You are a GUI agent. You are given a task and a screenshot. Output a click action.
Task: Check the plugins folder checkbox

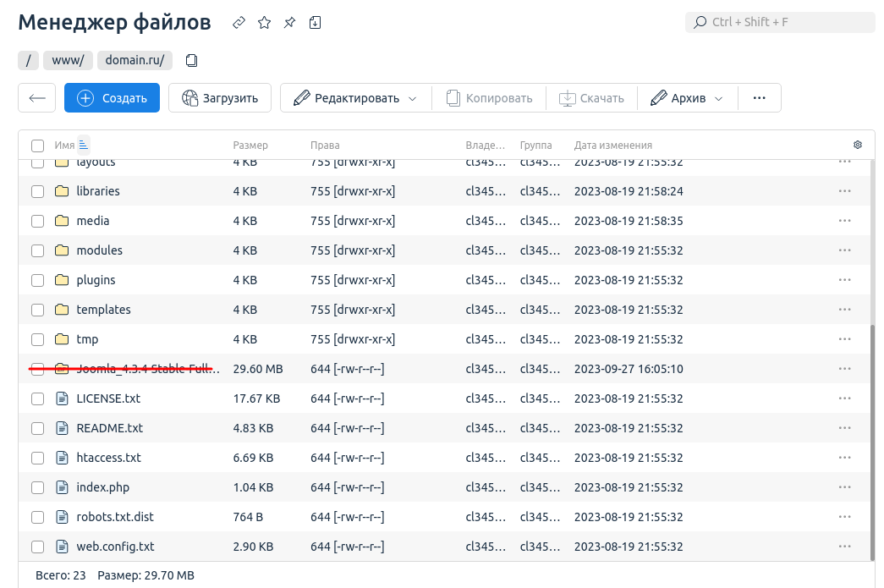(x=38, y=280)
